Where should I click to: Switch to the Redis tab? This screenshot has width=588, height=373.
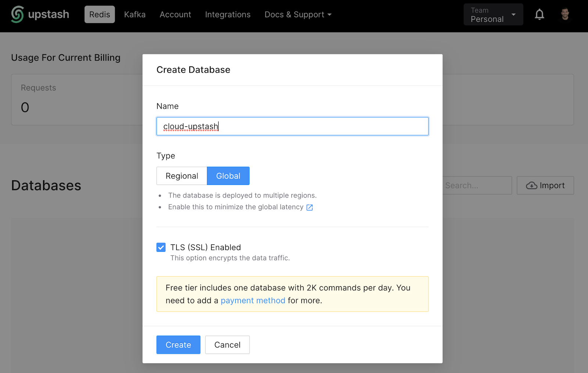tap(100, 15)
